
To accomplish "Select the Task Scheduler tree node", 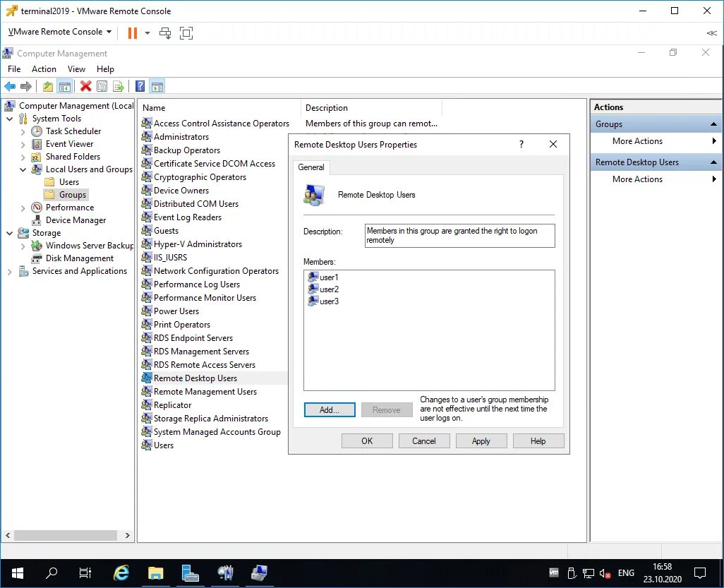I will 73,131.
